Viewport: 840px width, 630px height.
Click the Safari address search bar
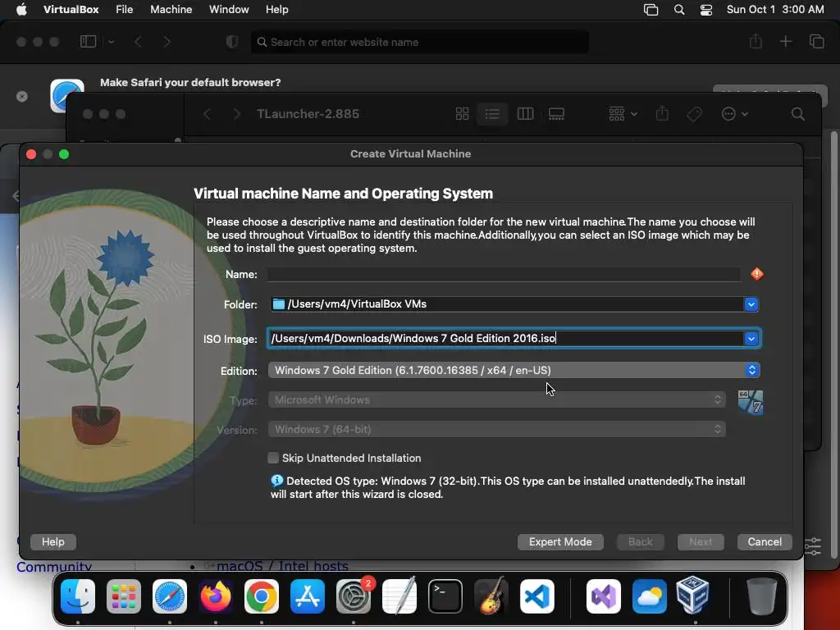pyautogui.click(x=420, y=42)
